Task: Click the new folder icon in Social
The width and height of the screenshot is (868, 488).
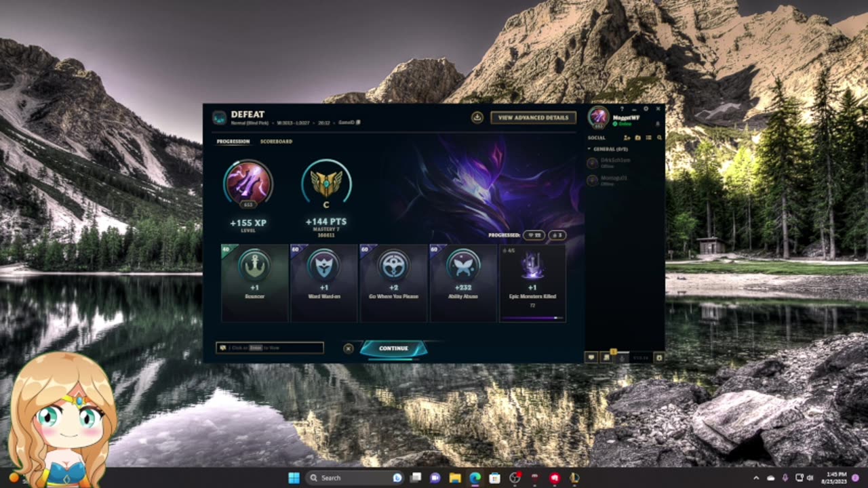Action: (x=638, y=138)
